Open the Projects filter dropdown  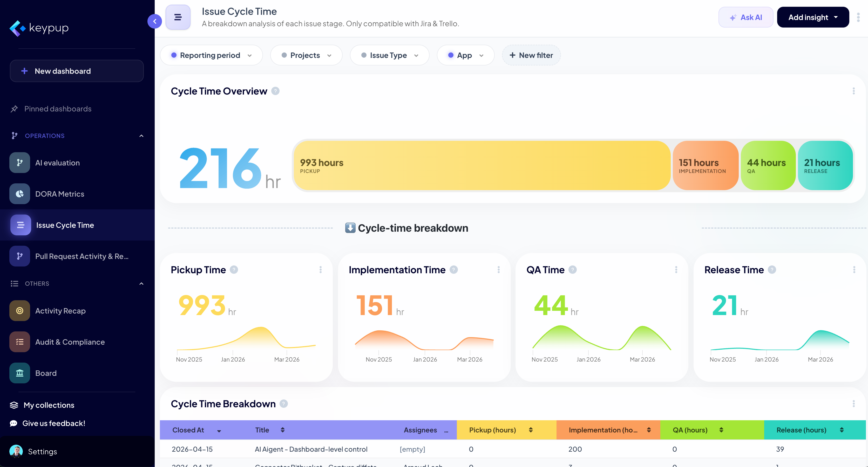pyautogui.click(x=306, y=55)
